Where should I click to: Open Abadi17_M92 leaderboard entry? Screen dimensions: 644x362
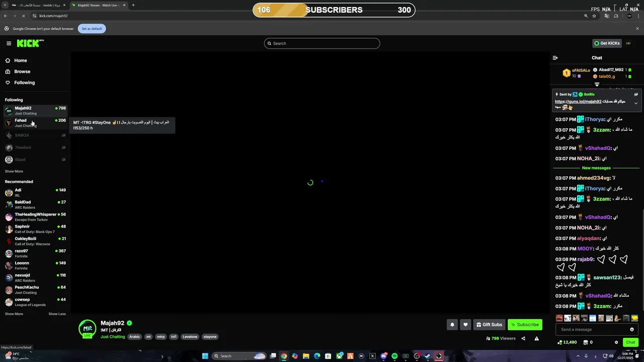(611, 70)
